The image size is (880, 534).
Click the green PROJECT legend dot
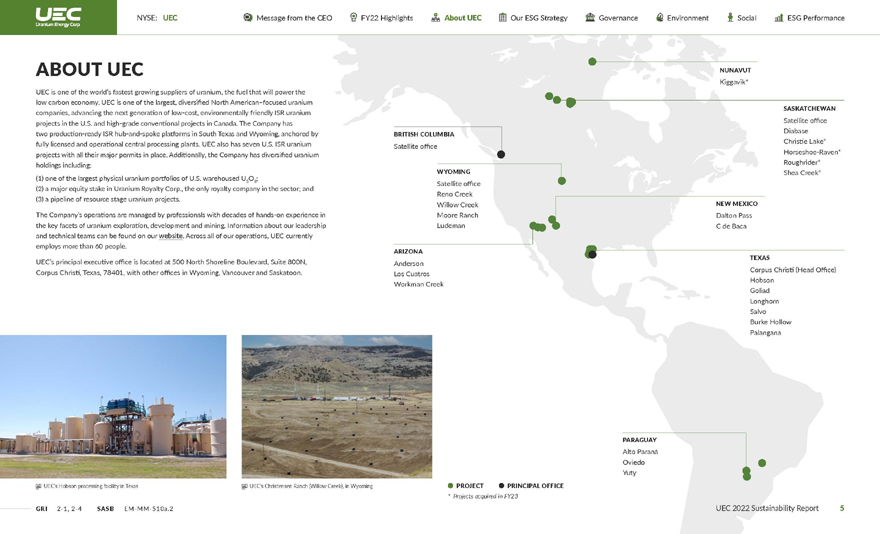pos(450,486)
